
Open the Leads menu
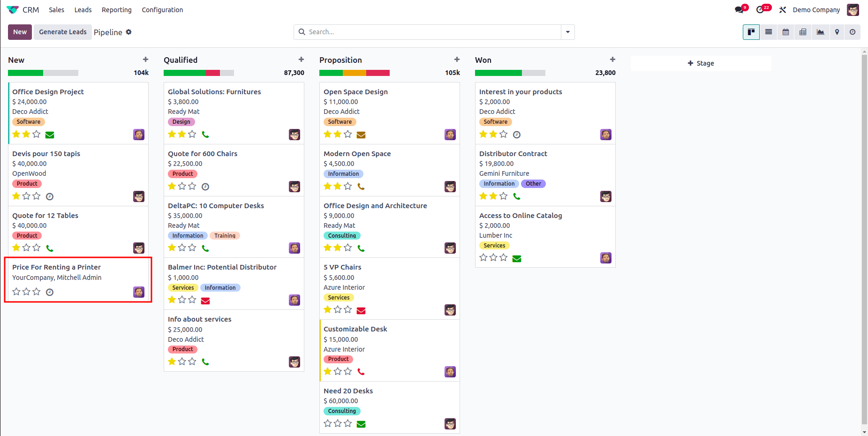[x=83, y=10]
